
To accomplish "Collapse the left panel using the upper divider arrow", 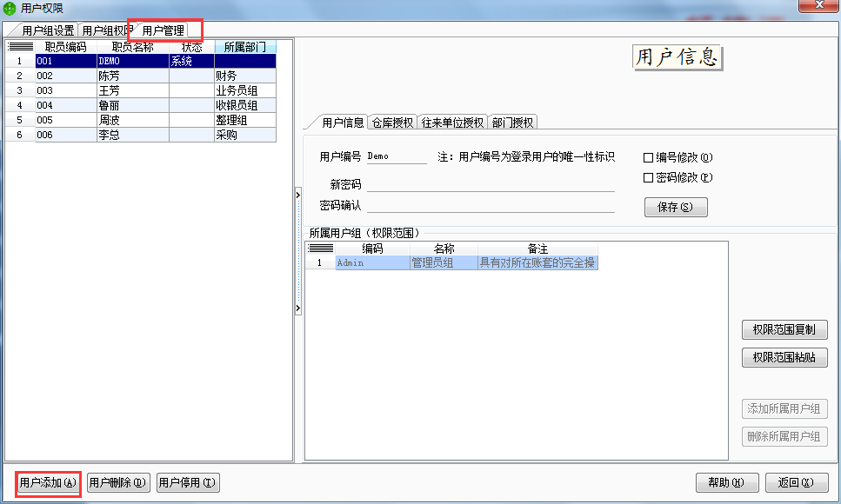I will coord(298,196).
